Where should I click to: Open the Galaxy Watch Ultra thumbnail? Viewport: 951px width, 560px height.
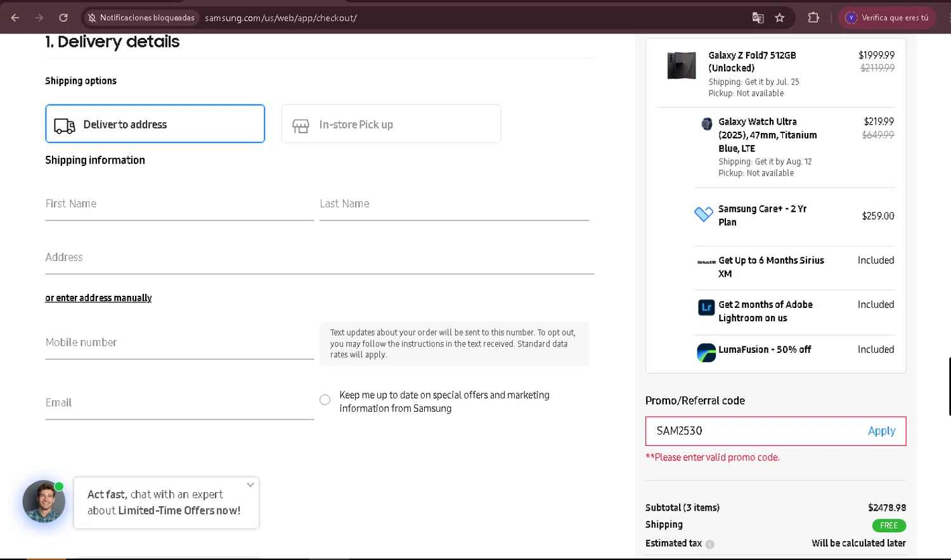pos(706,124)
